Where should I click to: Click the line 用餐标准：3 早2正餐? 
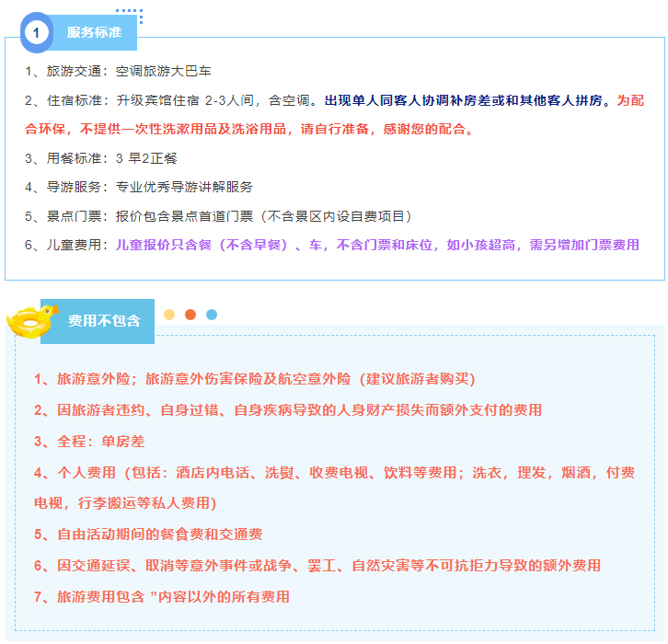tap(101, 158)
